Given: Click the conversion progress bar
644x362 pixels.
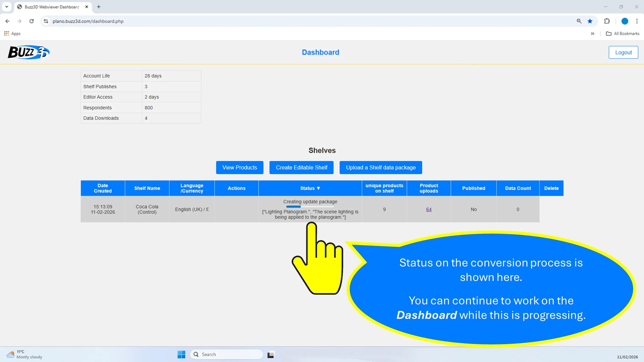Looking at the screenshot, I should pos(310,206).
